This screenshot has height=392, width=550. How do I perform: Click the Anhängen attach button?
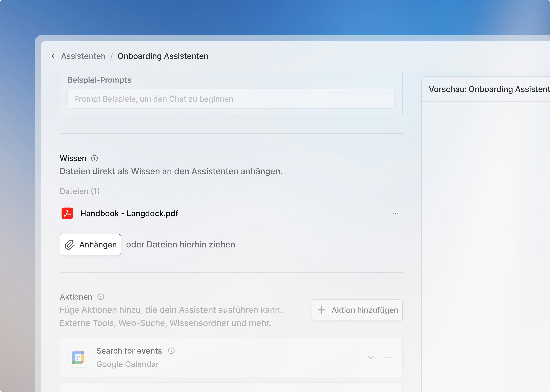(90, 244)
